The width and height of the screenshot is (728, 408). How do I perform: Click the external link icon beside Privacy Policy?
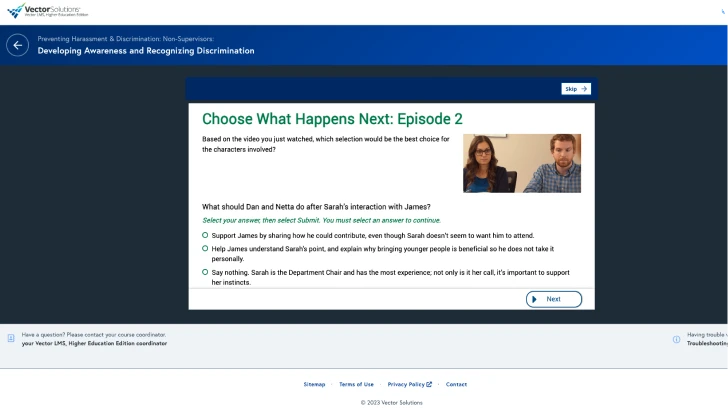coord(429,384)
